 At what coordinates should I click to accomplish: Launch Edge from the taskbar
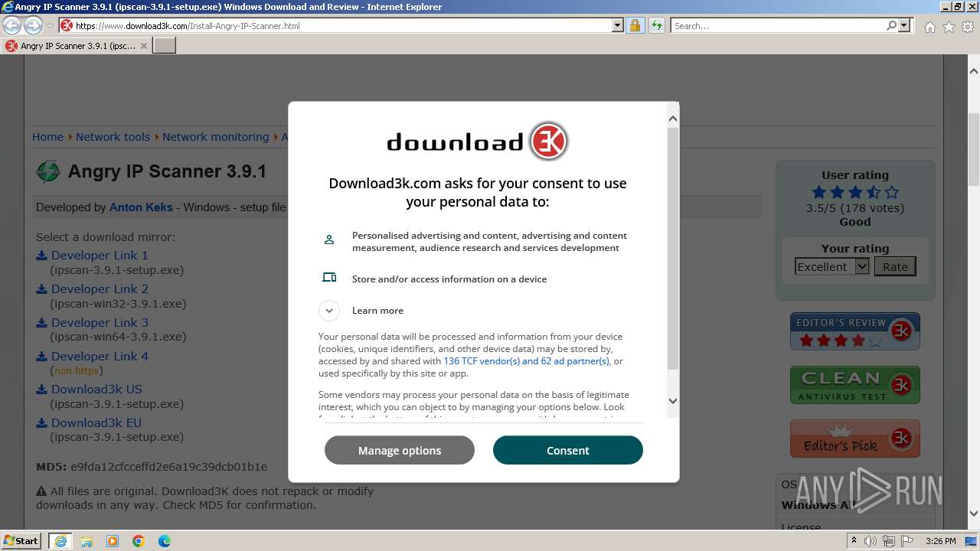click(x=165, y=541)
